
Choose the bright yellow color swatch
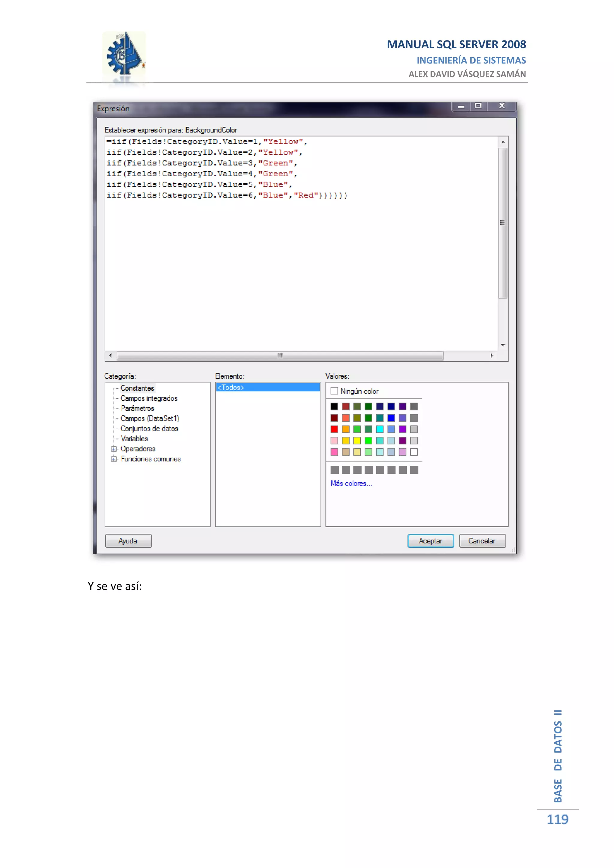click(x=357, y=440)
